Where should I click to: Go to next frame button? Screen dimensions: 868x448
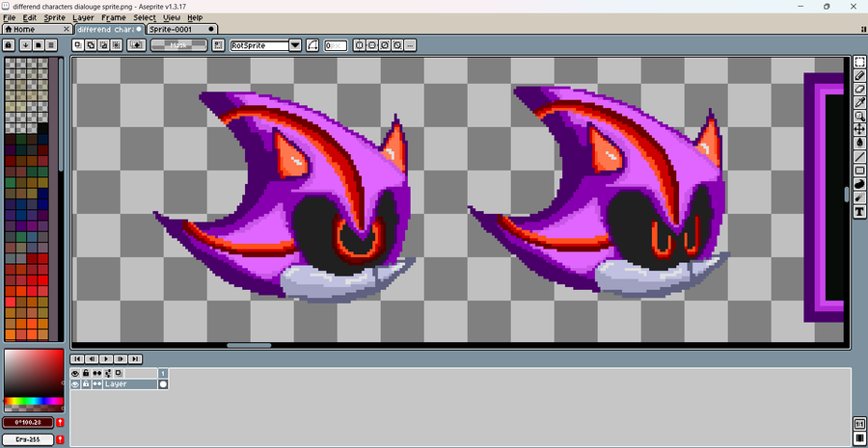(122, 359)
